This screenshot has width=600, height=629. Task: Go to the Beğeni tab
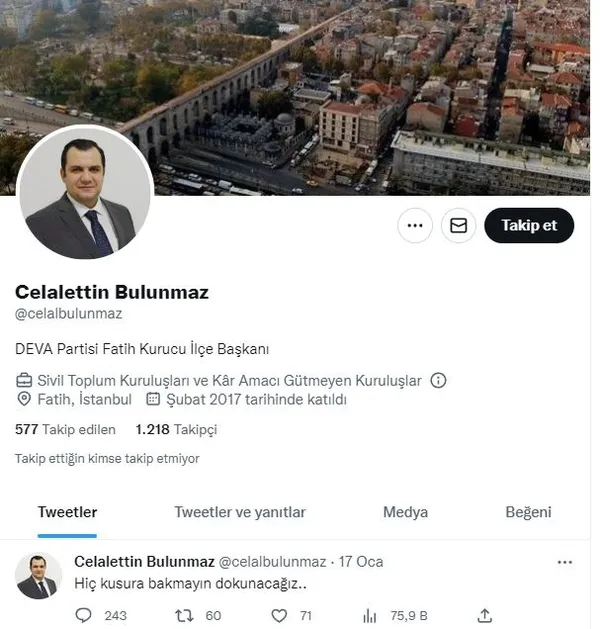coord(528,512)
